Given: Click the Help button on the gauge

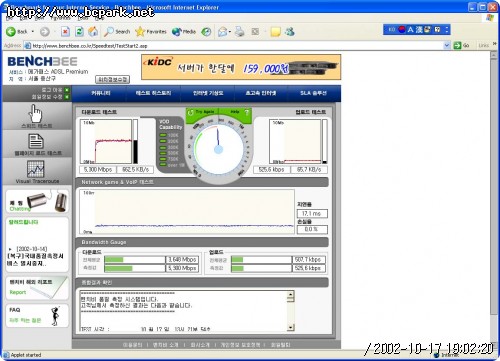Looking at the screenshot, I should click(x=239, y=112).
